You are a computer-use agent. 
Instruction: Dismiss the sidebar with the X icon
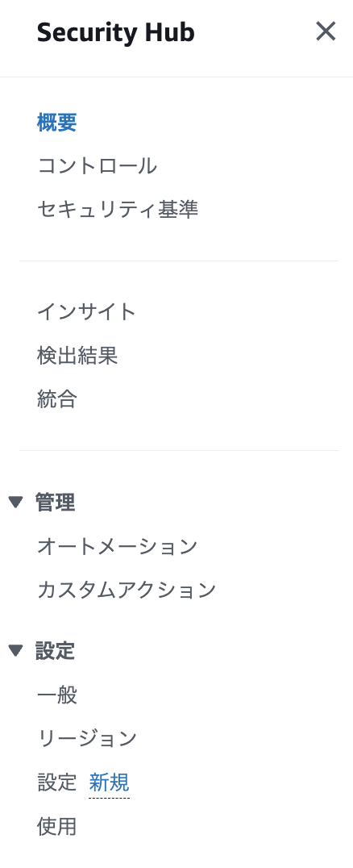[326, 31]
